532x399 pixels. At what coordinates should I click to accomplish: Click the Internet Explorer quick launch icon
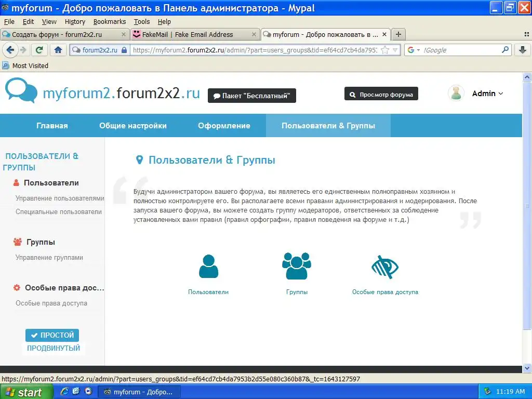64,391
